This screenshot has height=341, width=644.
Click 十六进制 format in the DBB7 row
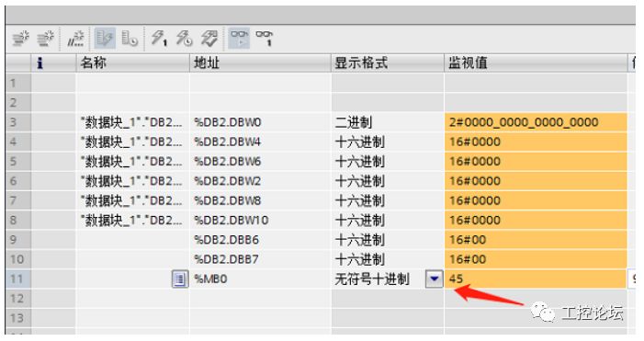pos(388,259)
